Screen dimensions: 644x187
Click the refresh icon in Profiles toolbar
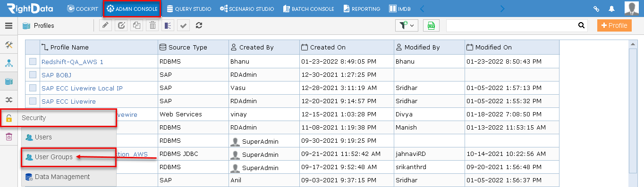coord(199,25)
